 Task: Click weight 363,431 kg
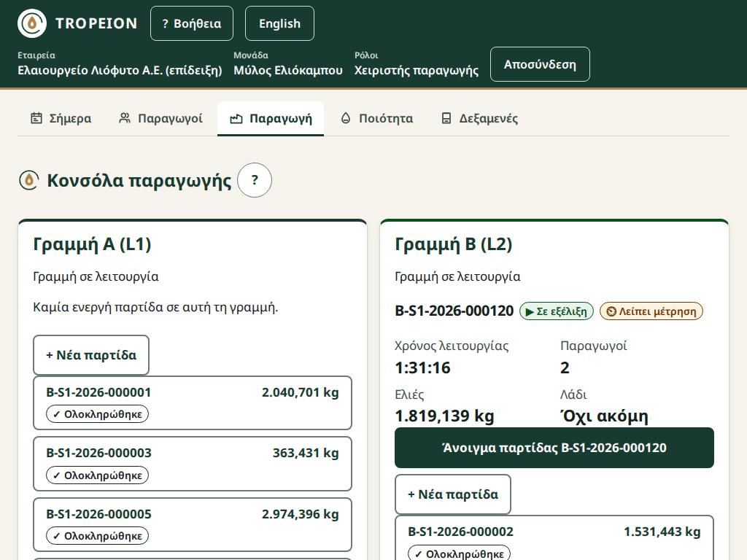click(x=306, y=453)
